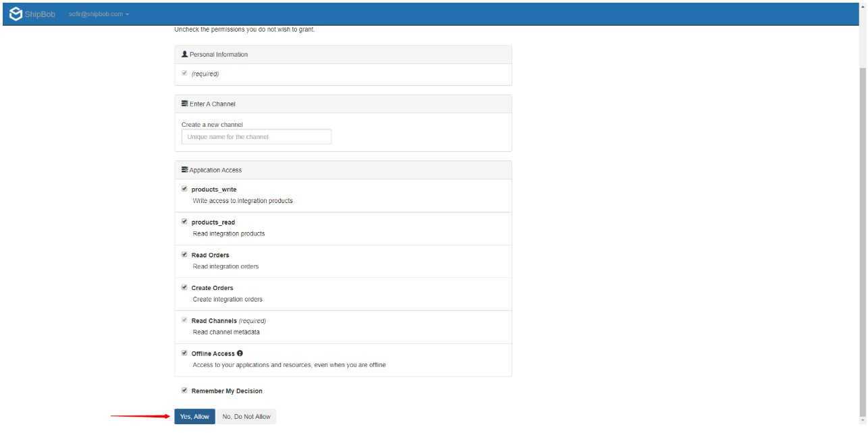Uncheck the Offline Access permission
This screenshot has width=868, height=433.
click(184, 353)
